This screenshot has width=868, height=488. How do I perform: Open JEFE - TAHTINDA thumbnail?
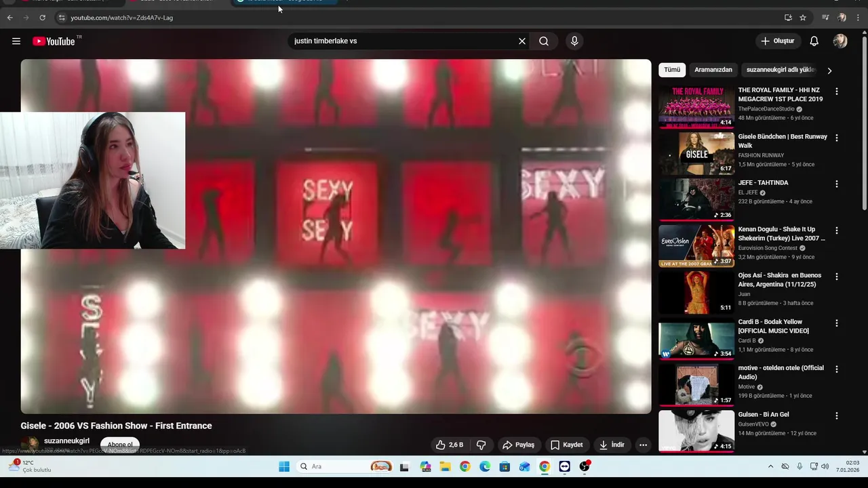[x=696, y=199]
